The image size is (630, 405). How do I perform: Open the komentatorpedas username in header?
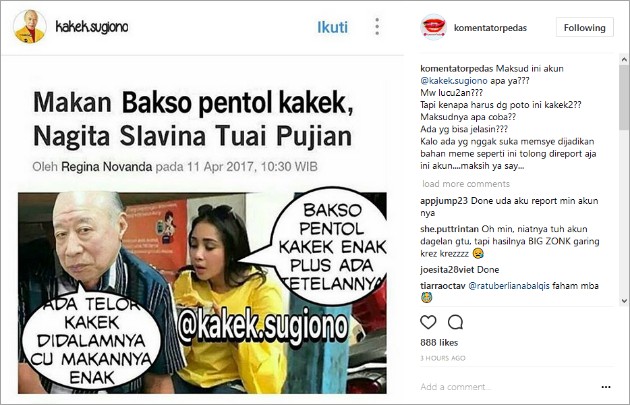[x=490, y=28]
